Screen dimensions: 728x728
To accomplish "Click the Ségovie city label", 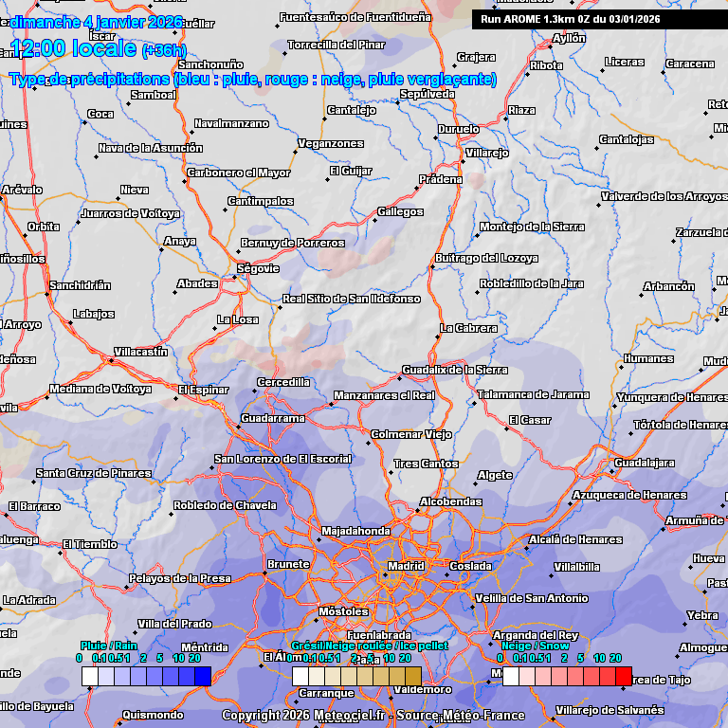I will (258, 268).
